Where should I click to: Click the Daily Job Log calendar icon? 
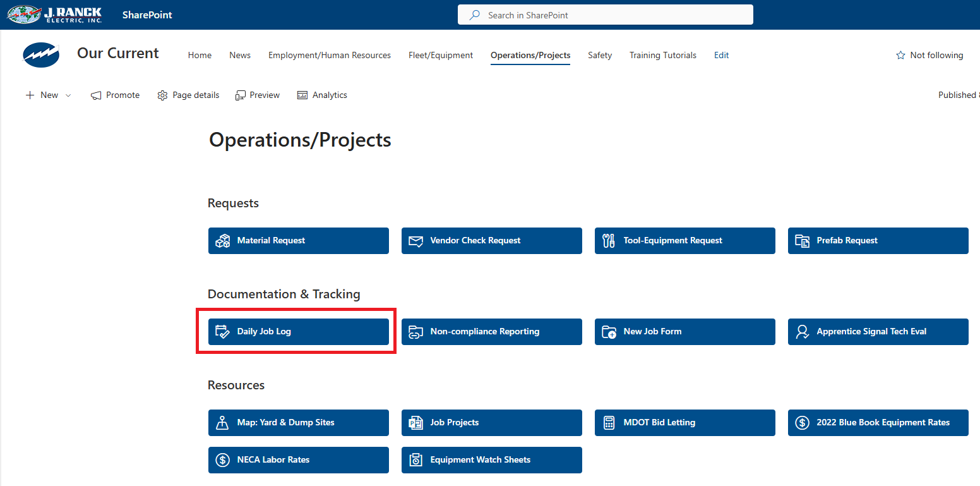[222, 332]
